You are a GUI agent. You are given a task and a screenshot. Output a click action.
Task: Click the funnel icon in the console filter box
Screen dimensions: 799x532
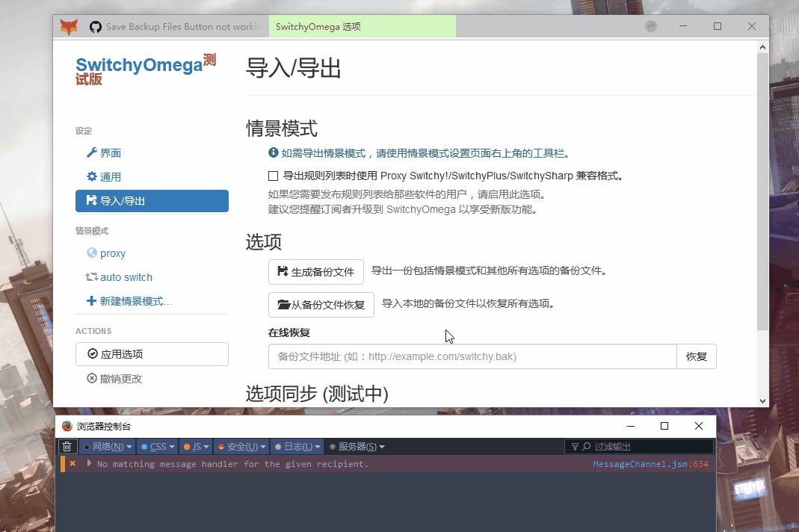click(575, 447)
